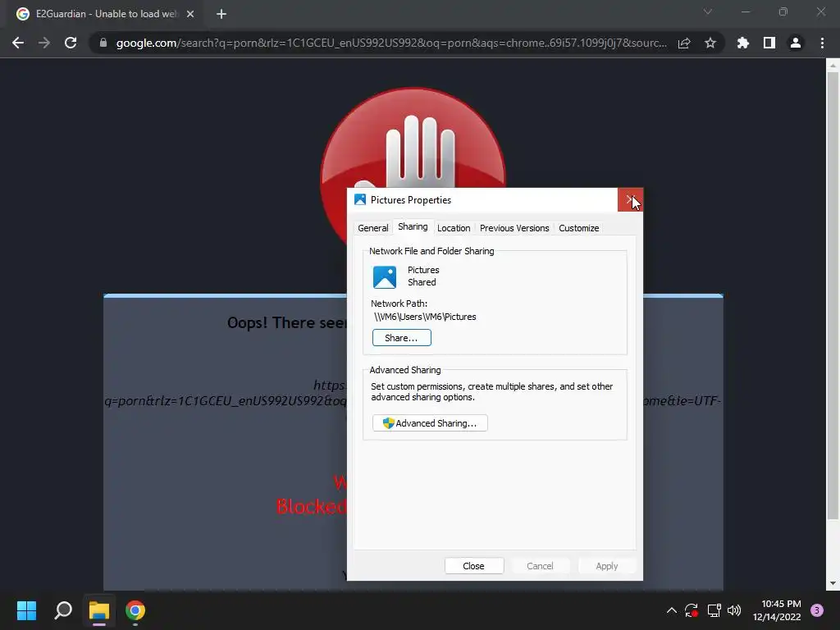Click the 'Network Path:' label
This screenshot has width=840, height=630.
click(399, 304)
